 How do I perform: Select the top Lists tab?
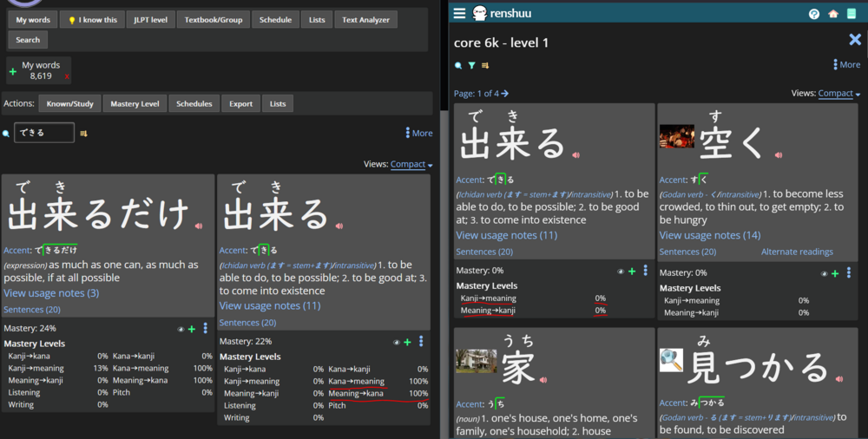[317, 19]
